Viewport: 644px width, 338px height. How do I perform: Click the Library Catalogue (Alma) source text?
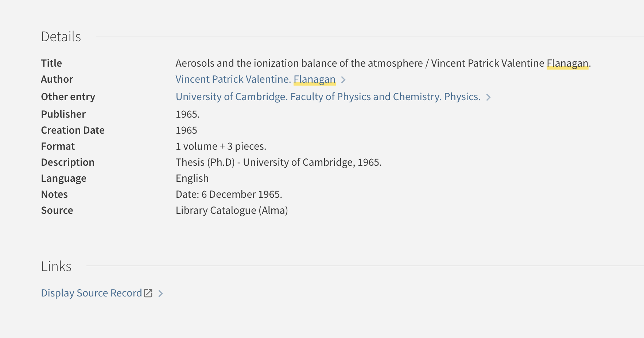click(x=232, y=211)
